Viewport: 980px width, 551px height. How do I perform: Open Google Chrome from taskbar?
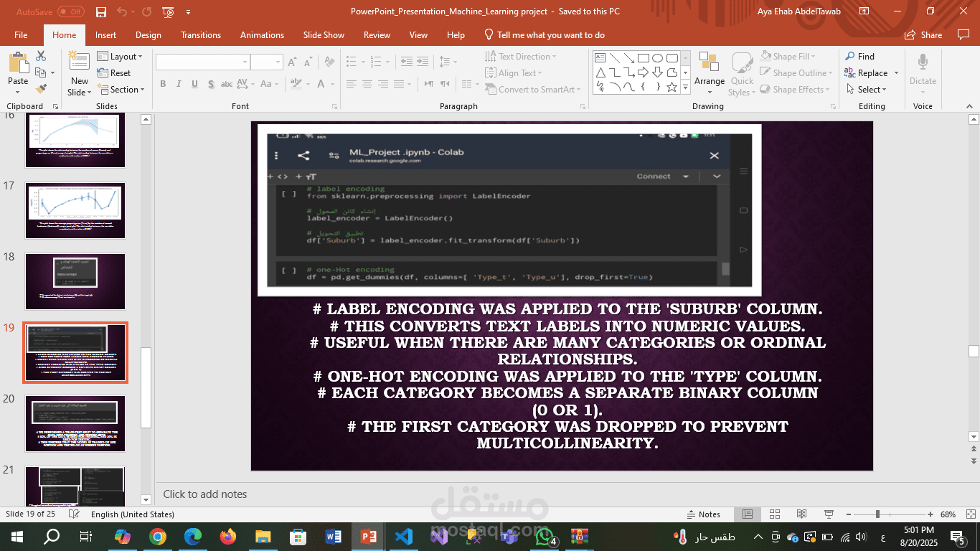coord(158,536)
